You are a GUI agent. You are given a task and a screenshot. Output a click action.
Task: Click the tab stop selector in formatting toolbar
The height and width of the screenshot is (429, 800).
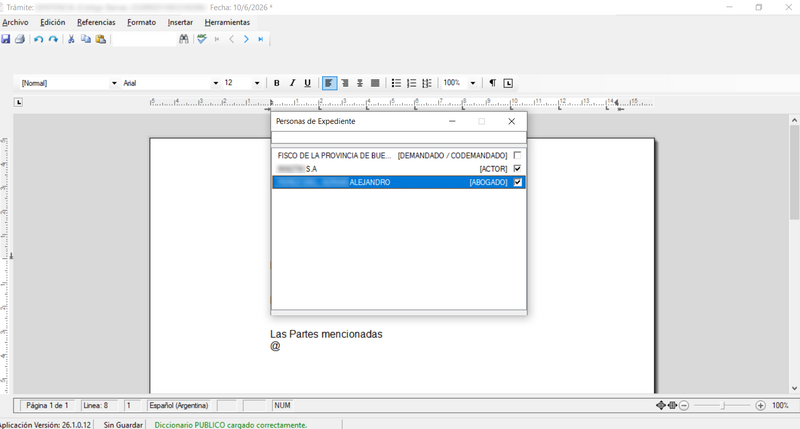[508, 83]
